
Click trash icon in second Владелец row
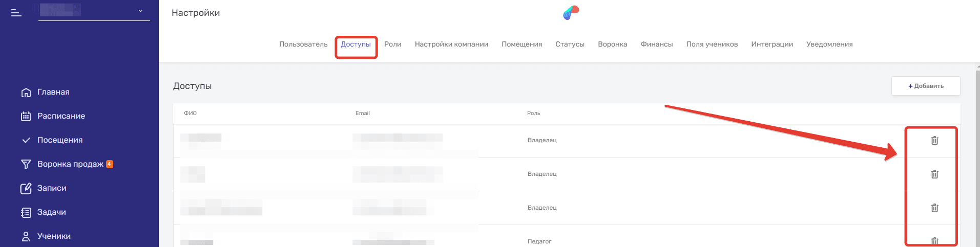(x=934, y=174)
